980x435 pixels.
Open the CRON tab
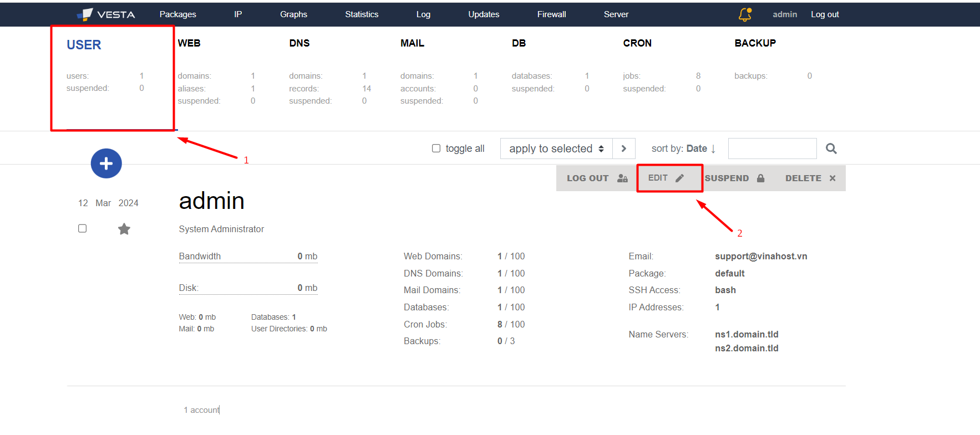(x=637, y=43)
